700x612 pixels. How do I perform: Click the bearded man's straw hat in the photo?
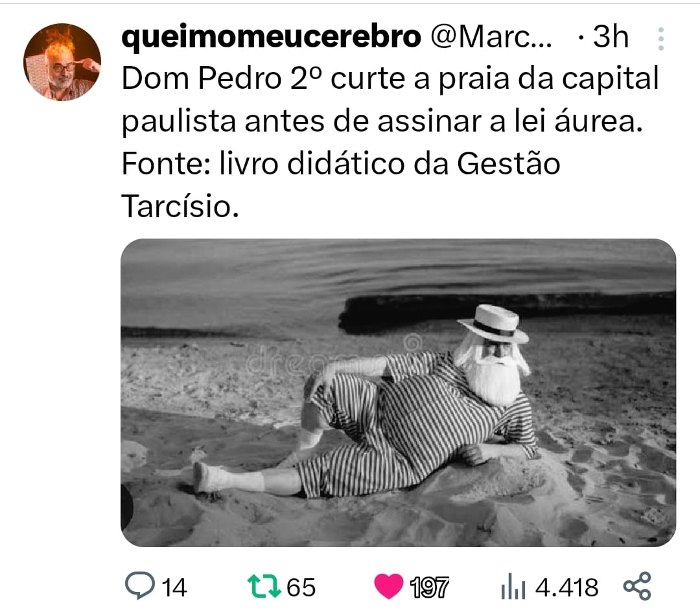coord(493,324)
